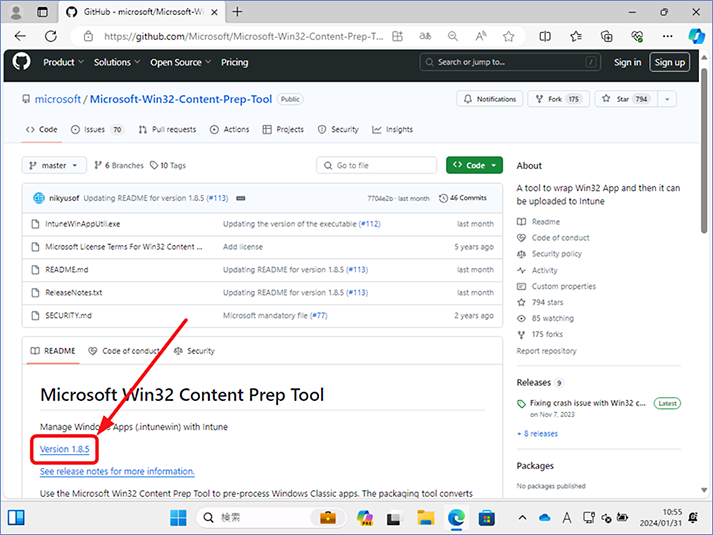Select the Code of conduct README tab
This screenshot has width=713, height=535.
pos(124,351)
